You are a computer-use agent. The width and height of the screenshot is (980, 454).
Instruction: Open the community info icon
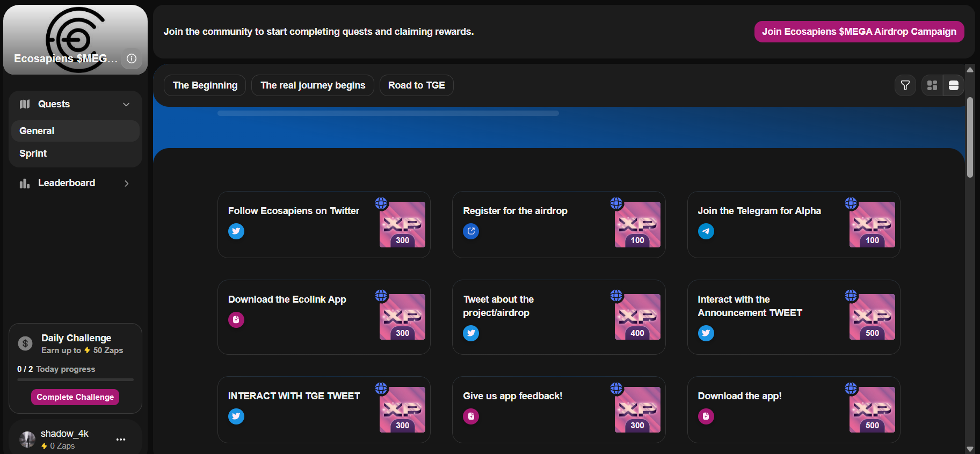click(x=132, y=58)
